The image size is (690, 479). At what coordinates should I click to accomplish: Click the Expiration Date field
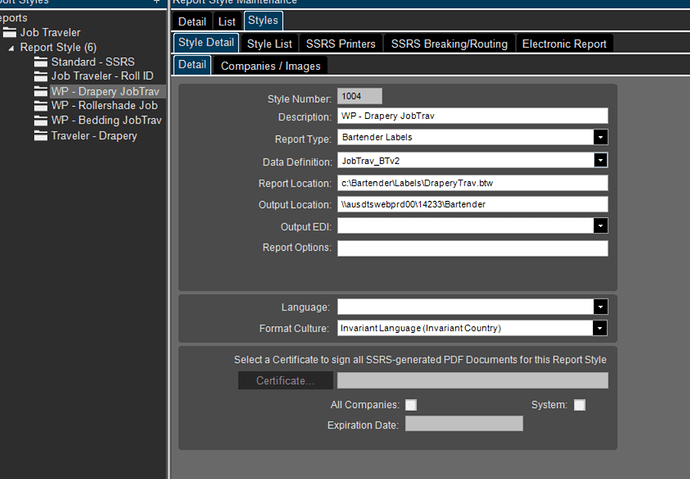pos(464,424)
